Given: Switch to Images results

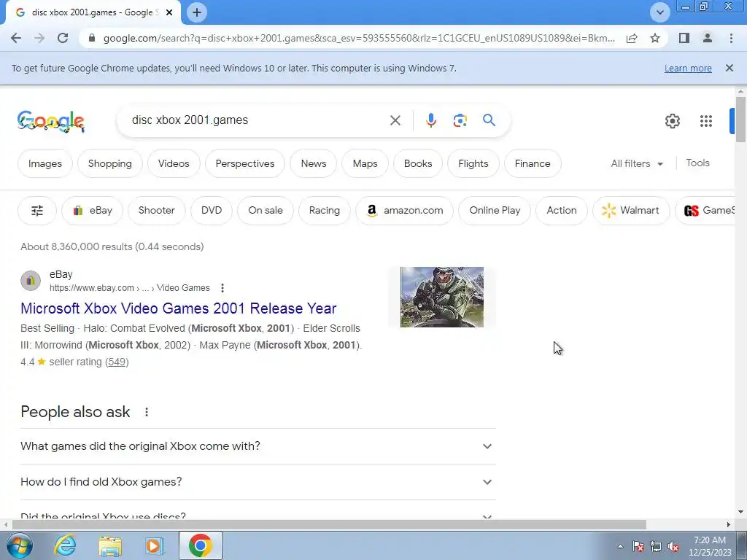Looking at the screenshot, I should coord(45,163).
